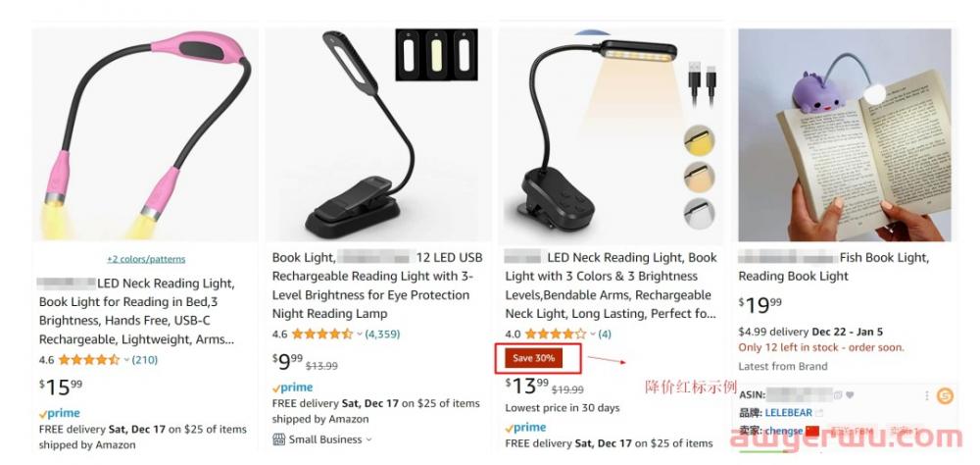980x465 pixels.
Task: Select the white light color swatch
Action: [x=699, y=213]
